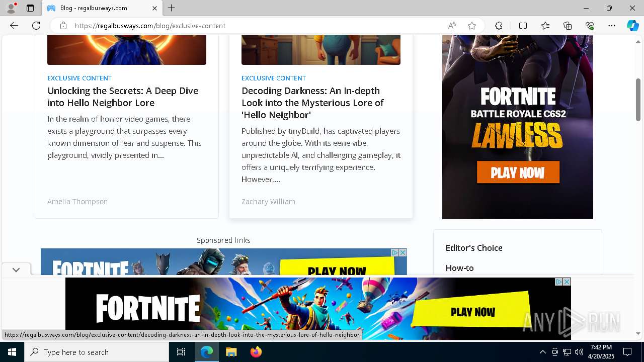
Task: Open the browser profile icon
Action: [x=11, y=8]
